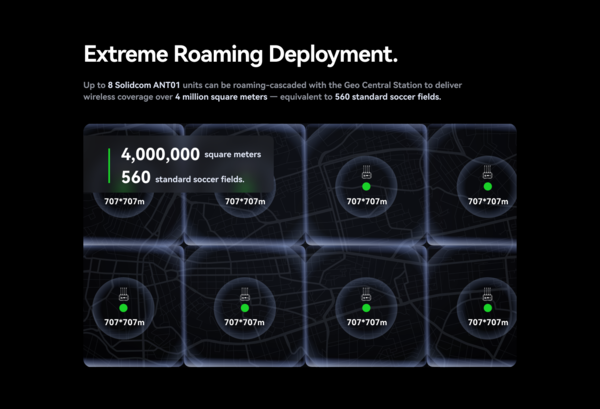Click the "707*707m" label in the top-right tile
This screenshot has height=409, width=600.
(488, 201)
